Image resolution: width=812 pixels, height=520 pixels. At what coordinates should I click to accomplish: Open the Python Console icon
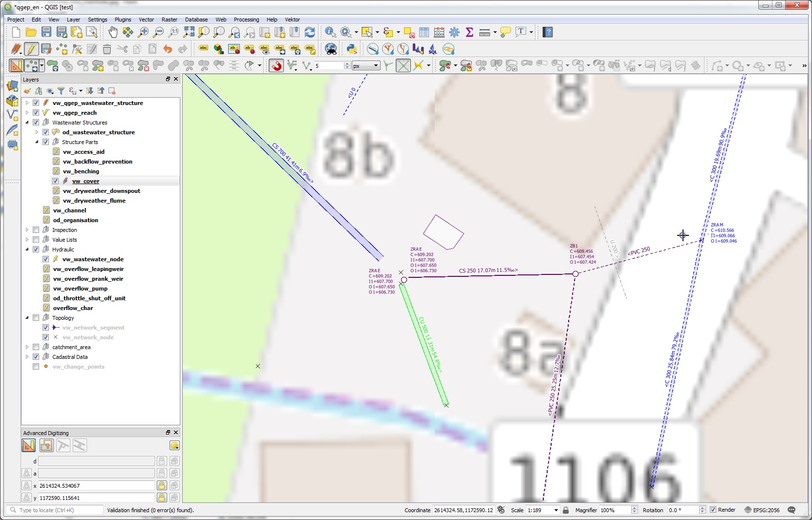(352, 49)
